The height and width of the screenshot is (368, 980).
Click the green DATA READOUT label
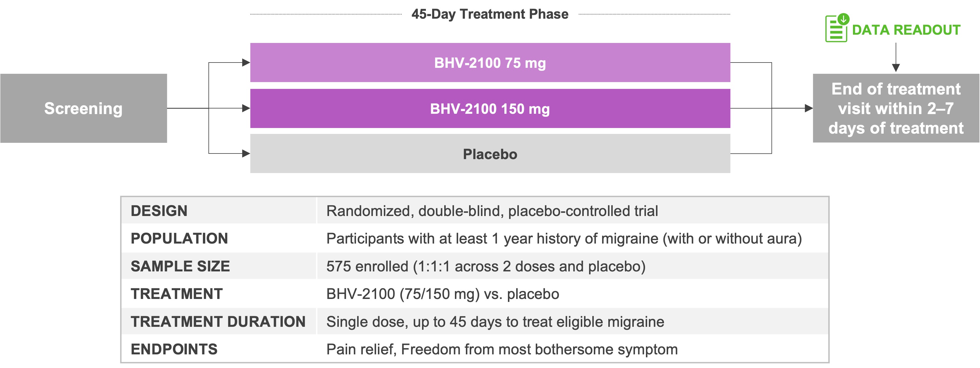click(906, 30)
